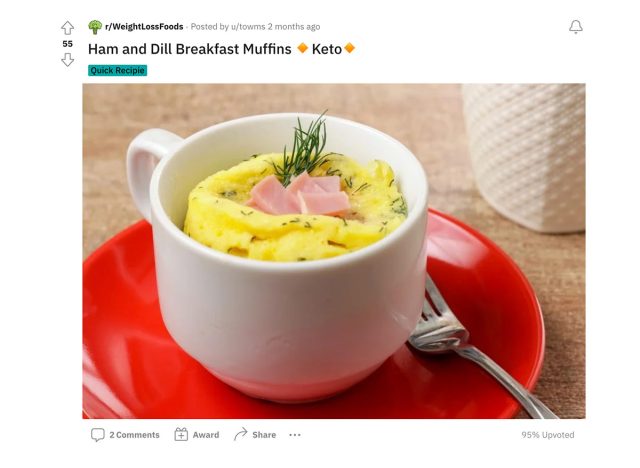The width and height of the screenshot is (640, 468).
Task: Click the notification bell icon
Action: point(576,27)
